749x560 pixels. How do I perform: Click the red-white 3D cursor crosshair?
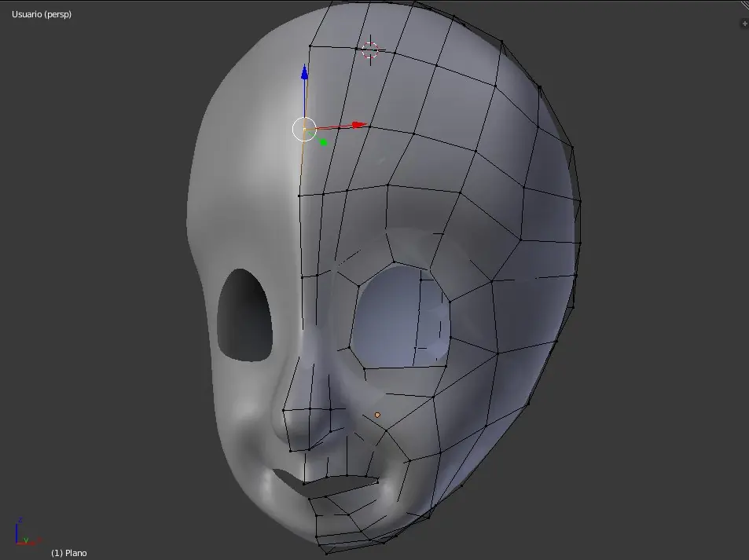370,50
